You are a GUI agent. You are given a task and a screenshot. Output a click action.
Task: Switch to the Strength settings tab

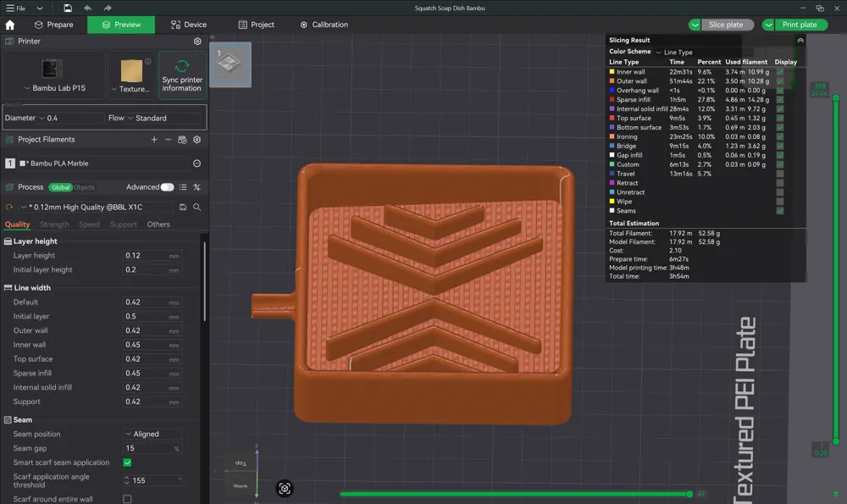pyautogui.click(x=53, y=224)
